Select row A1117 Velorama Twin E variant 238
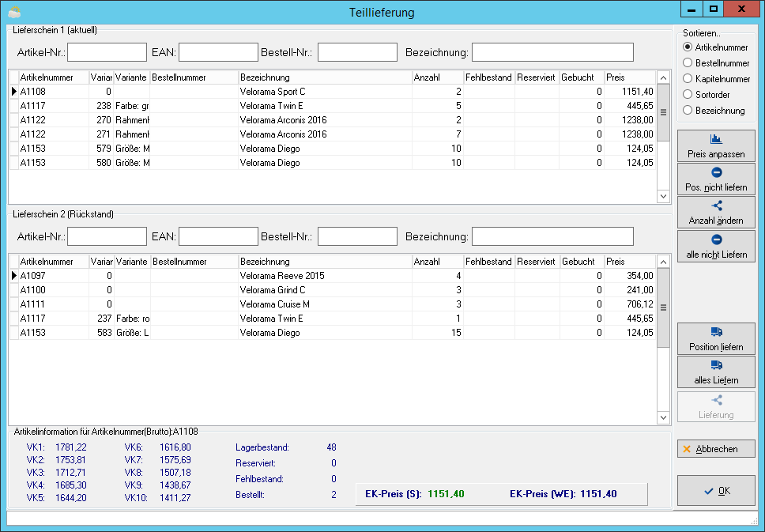This screenshot has height=532, width=765. 332,105
